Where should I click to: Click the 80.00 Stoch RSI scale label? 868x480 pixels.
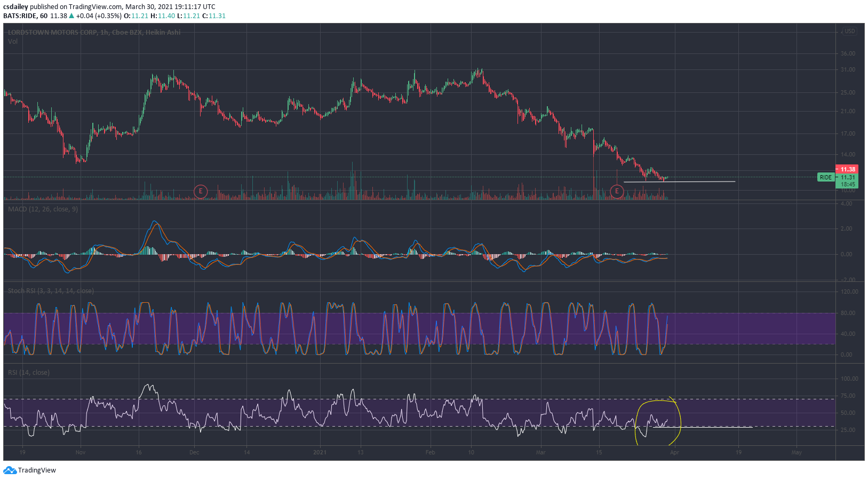coord(848,313)
